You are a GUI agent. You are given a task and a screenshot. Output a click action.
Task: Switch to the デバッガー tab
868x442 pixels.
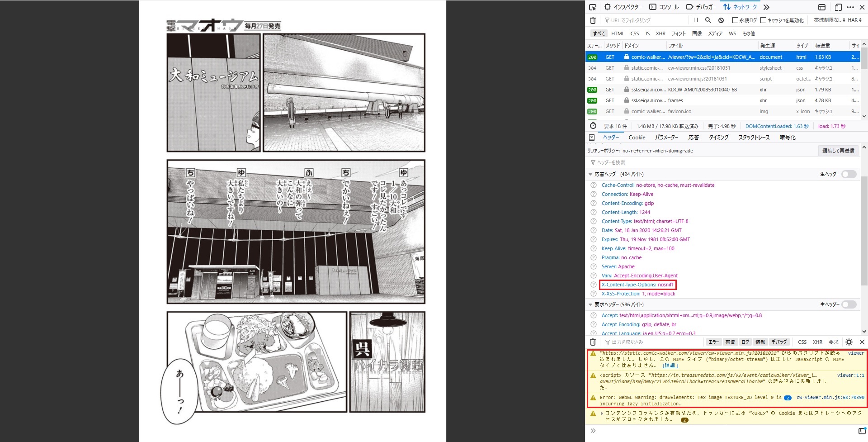coord(701,7)
